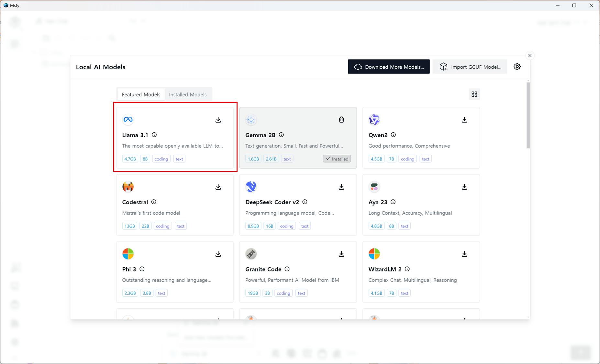
Task: Show info for Phi 3
Action: 142,269
